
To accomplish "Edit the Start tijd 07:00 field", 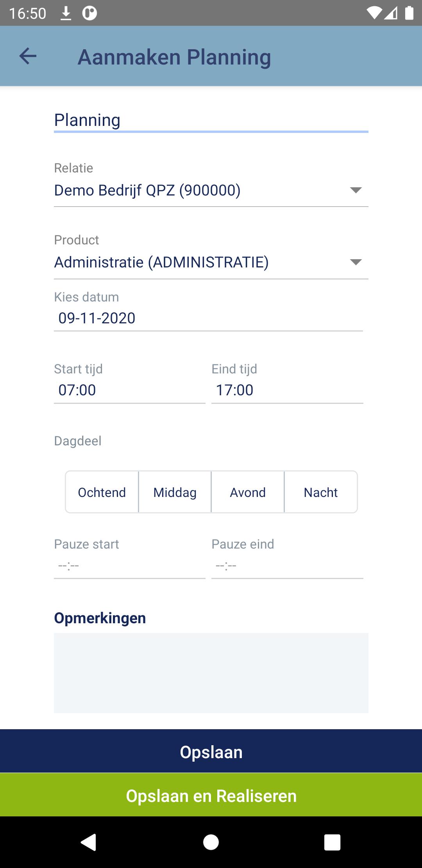I will pos(130,390).
